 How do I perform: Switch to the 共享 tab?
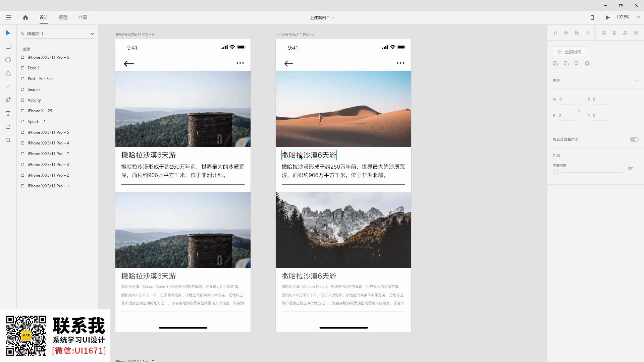pyautogui.click(x=83, y=17)
